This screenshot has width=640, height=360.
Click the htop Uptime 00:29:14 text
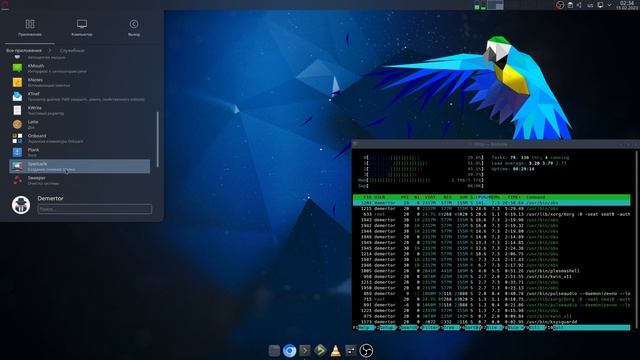pos(513,169)
